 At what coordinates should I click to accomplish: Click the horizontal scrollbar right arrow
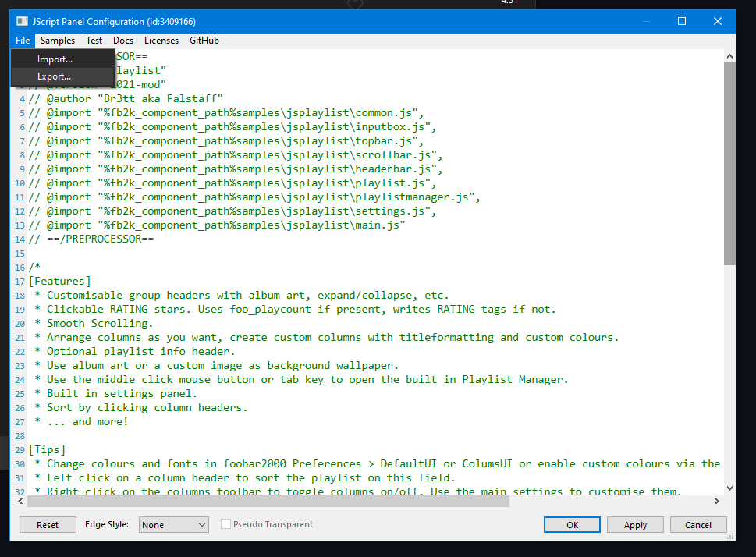point(716,502)
